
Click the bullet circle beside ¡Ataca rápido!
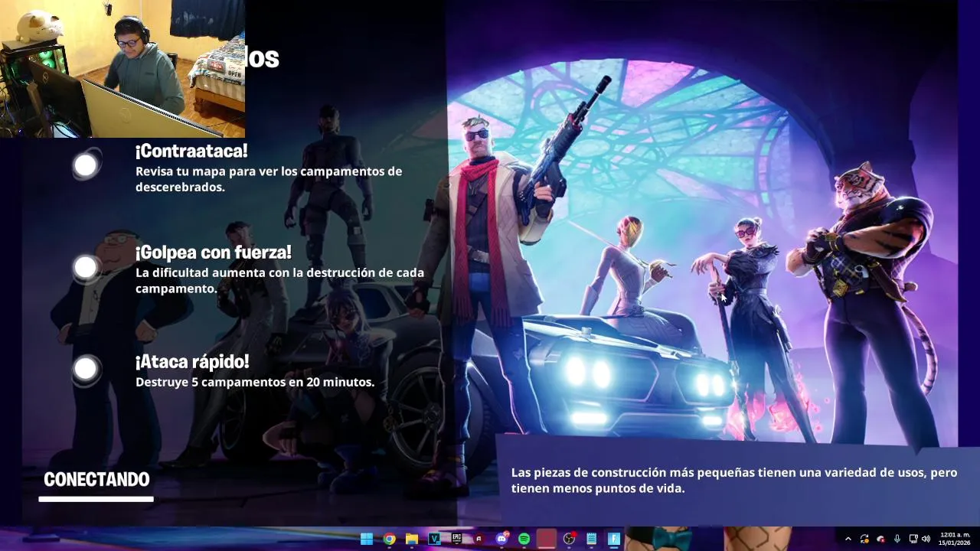point(86,369)
